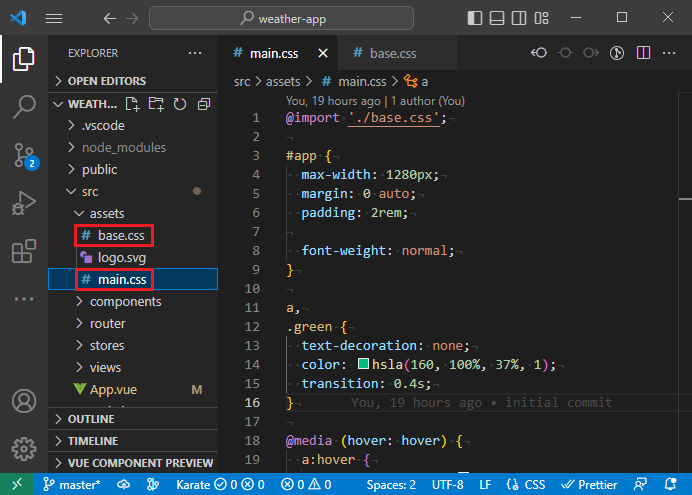Open Source Control view with 2 changes
692x495 pixels.
coord(25,155)
